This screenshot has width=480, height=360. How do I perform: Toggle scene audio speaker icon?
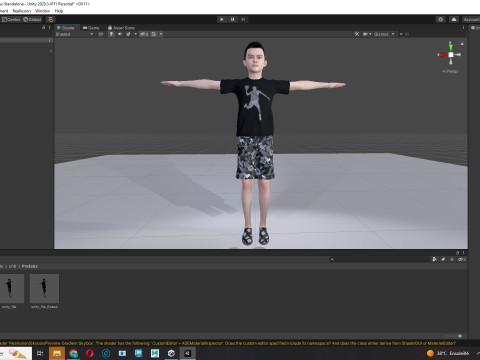120,34
